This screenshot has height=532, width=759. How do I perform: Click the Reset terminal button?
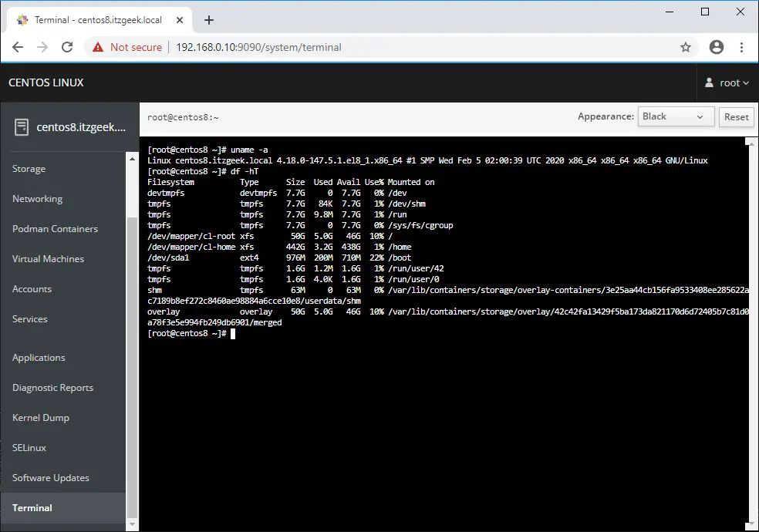pyautogui.click(x=737, y=116)
